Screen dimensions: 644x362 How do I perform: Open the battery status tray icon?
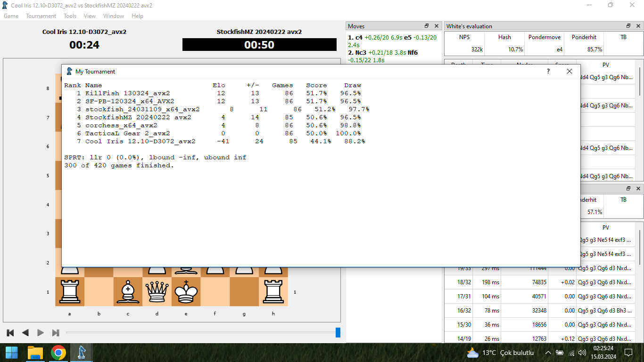click(x=560, y=353)
